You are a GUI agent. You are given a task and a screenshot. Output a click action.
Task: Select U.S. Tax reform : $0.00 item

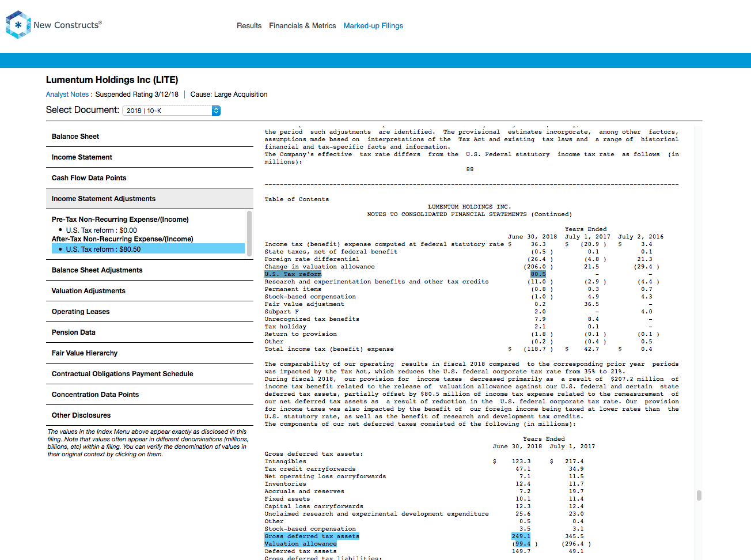(x=101, y=230)
